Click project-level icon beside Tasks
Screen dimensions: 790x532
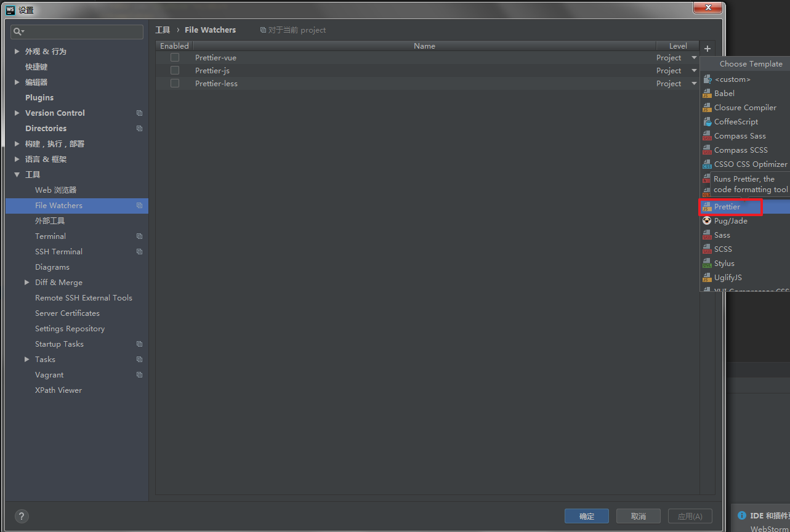(139, 360)
